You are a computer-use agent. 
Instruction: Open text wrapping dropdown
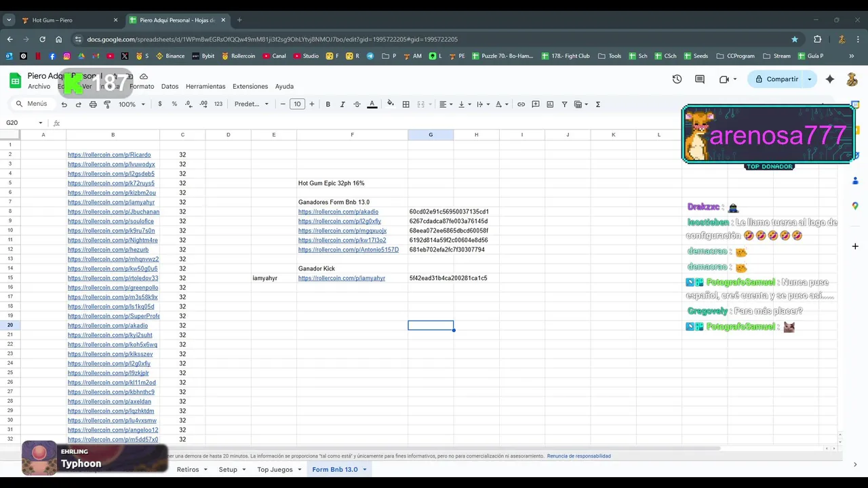[x=481, y=104]
